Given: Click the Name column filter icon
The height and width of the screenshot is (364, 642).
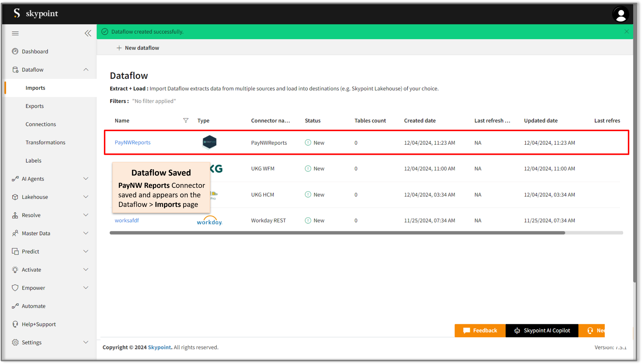Looking at the screenshot, I should point(186,120).
